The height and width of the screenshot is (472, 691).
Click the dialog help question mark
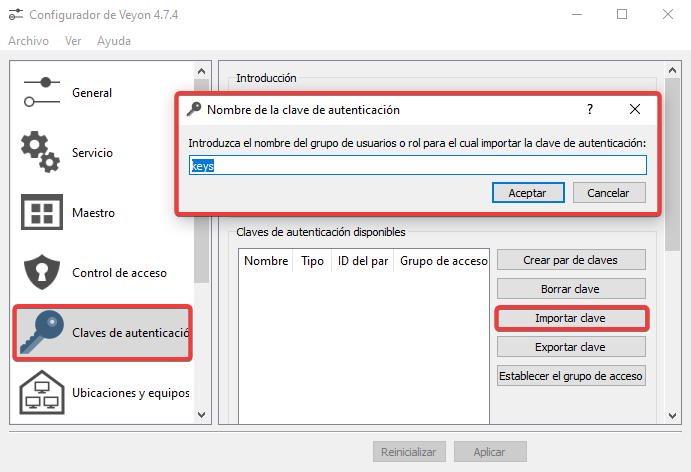[590, 109]
